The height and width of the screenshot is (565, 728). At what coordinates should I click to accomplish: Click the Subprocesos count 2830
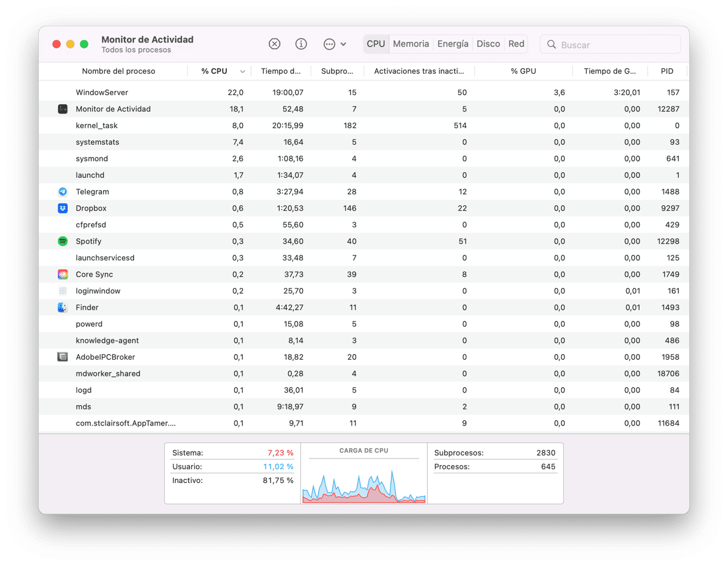[546, 453]
